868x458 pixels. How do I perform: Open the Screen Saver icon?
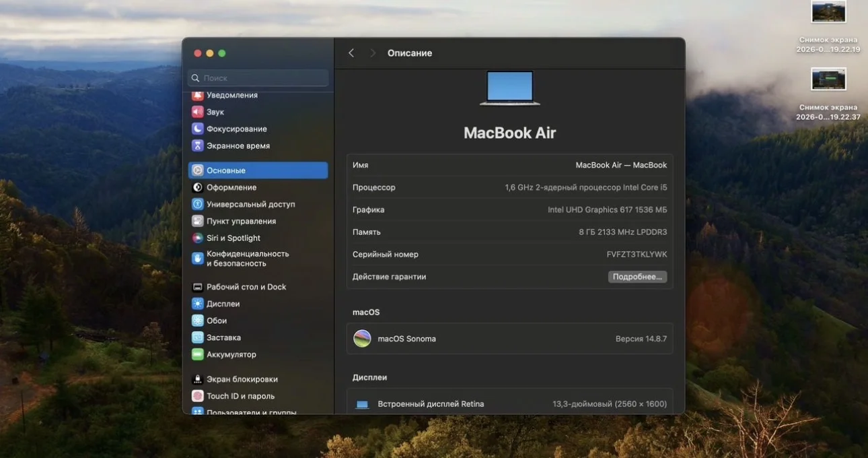click(x=197, y=337)
